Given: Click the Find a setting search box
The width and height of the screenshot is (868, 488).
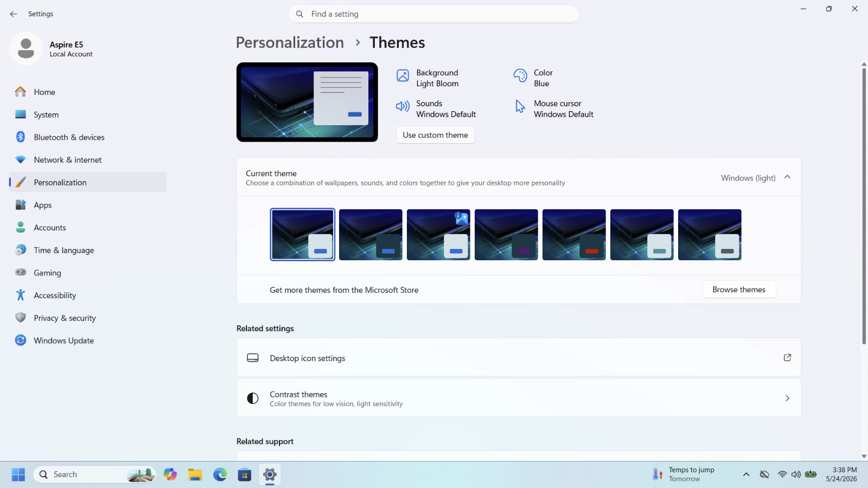Looking at the screenshot, I should pos(434,14).
